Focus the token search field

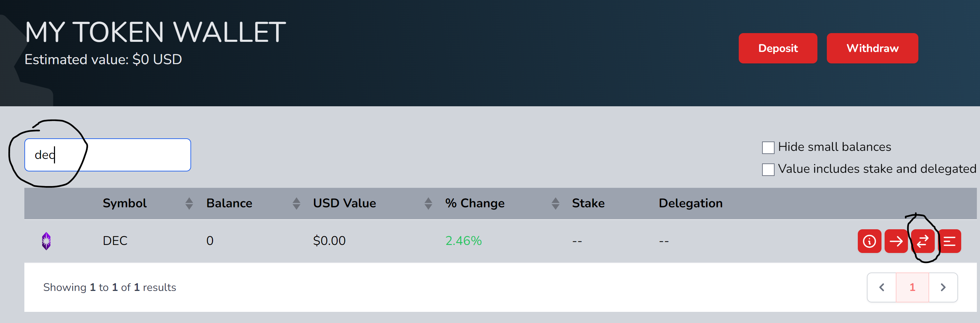(108, 155)
